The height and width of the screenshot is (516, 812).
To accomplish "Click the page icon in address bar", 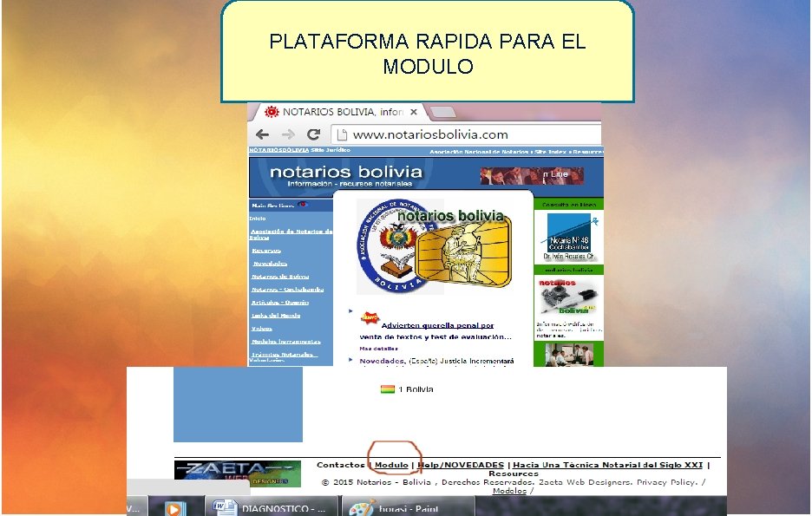I will pyautogui.click(x=341, y=135).
